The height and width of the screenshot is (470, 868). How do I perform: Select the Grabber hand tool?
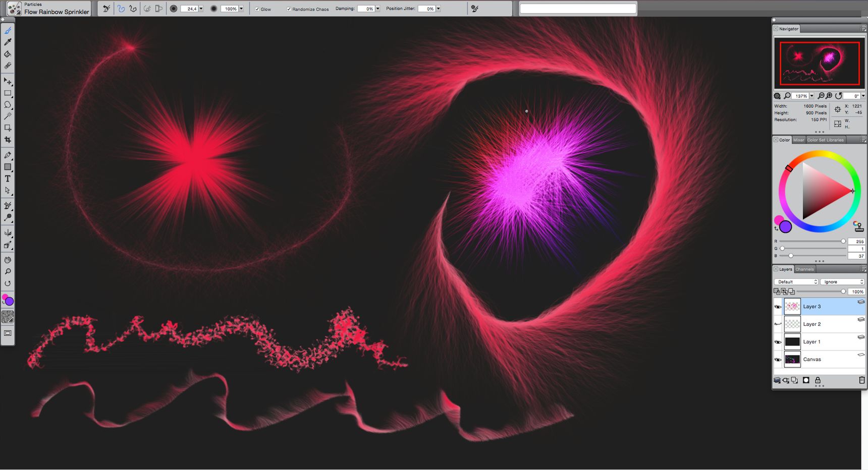8,260
